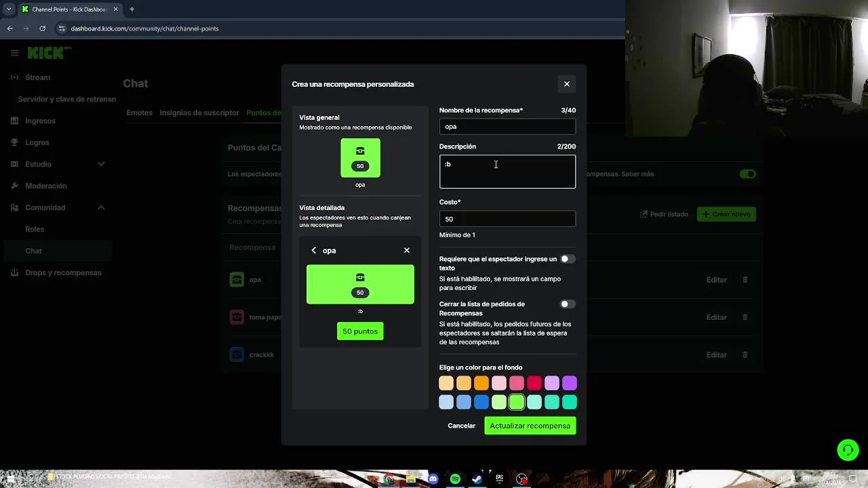
Task: Pick the light pink color swatch
Action: point(499,384)
